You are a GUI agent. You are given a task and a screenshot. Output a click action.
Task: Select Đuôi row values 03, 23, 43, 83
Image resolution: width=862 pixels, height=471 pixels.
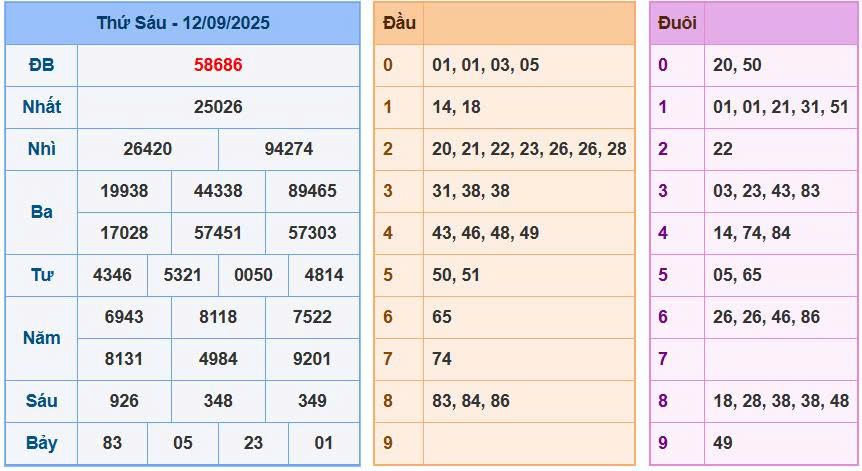pyautogui.click(x=766, y=191)
